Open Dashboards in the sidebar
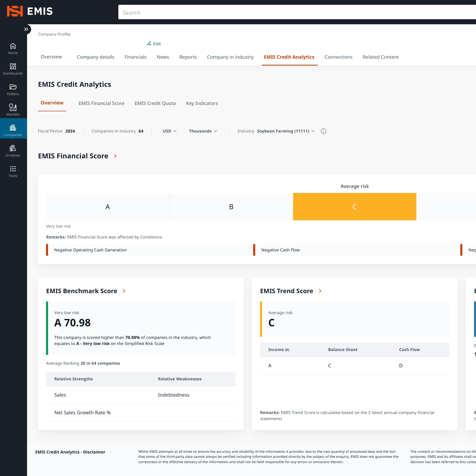 [13, 69]
